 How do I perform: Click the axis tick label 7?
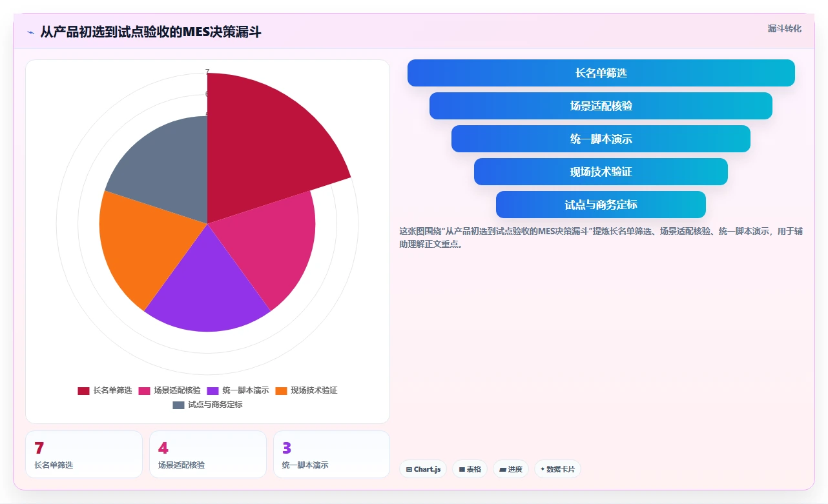click(207, 72)
